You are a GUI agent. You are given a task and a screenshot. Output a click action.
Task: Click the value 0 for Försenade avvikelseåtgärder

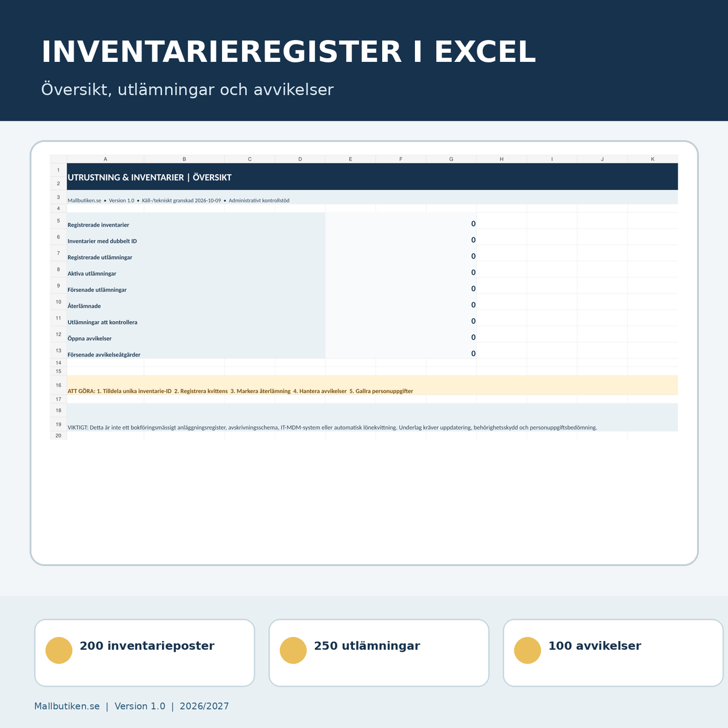tap(473, 354)
